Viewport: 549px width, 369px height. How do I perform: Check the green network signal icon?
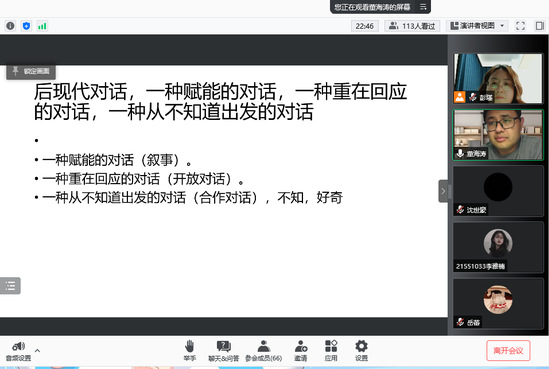[x=42, y=26]
